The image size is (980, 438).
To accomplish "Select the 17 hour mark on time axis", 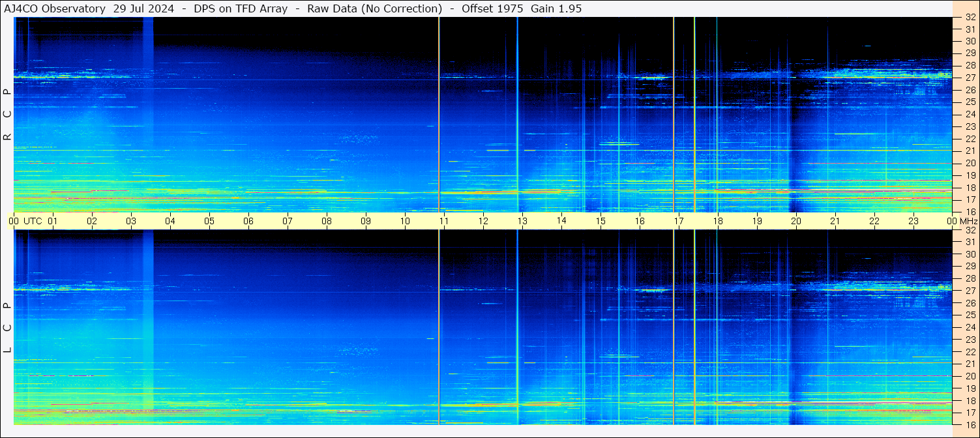I will tap(679, 221).
